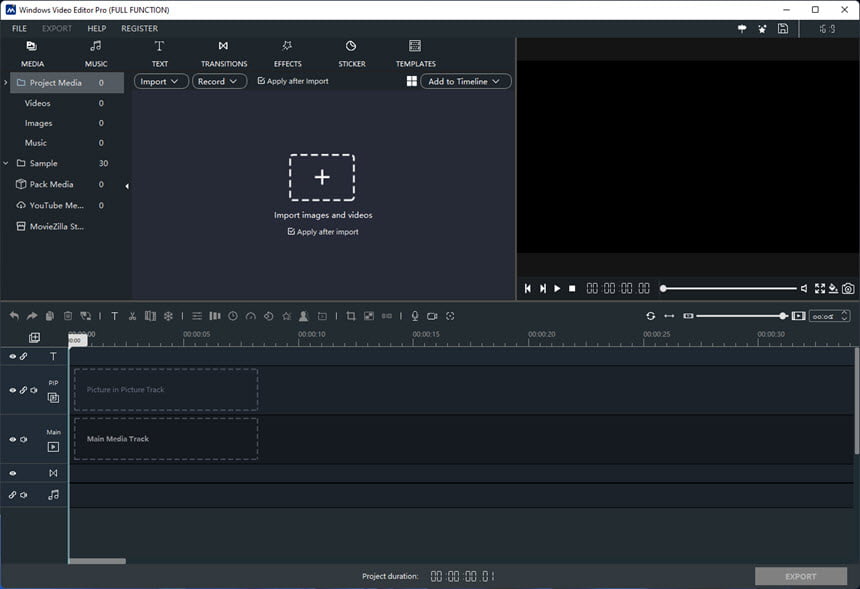
Task: Switch media view with the grid icon
Action: click(412, 81)
